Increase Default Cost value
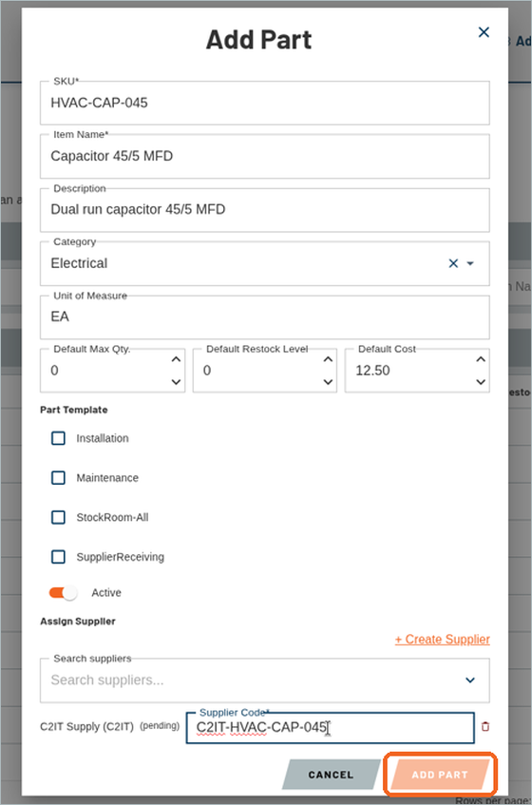 (x=480, y=359)
